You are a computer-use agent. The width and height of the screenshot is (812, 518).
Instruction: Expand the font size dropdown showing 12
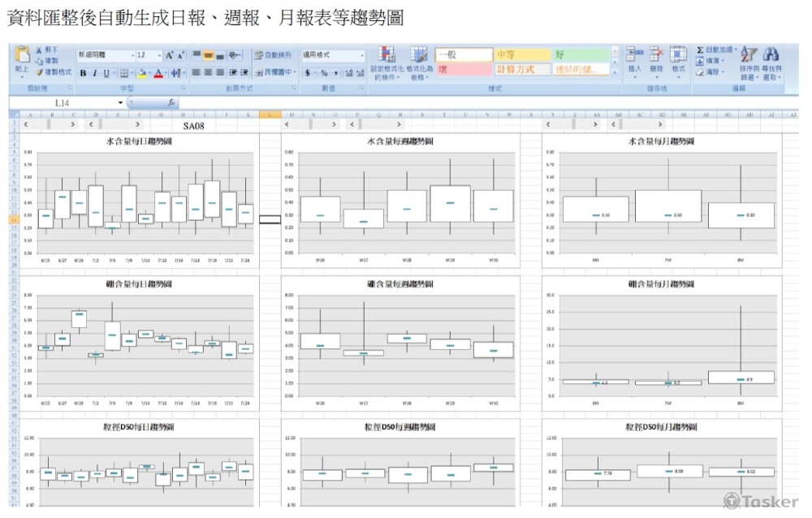tap(158, 55)
